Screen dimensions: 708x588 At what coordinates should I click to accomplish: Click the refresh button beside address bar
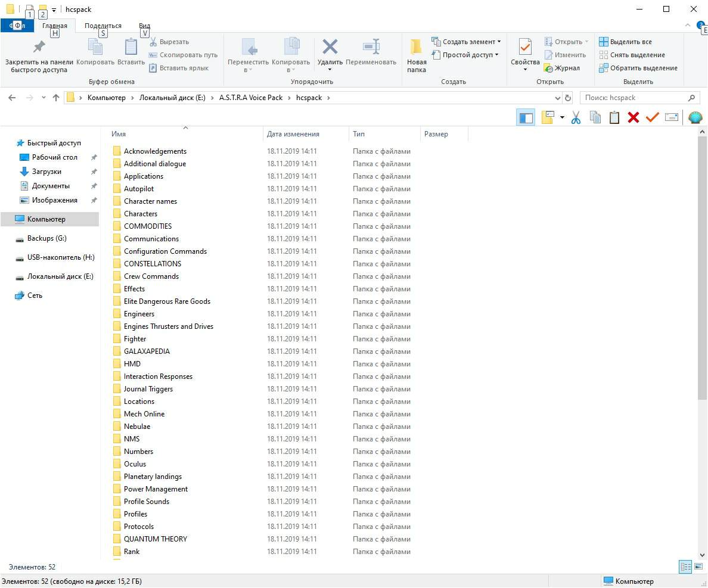click(x=568, y=98)
